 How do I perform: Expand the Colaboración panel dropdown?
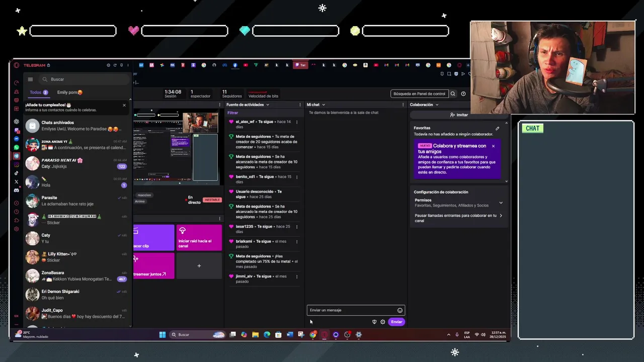coord(437,105)
